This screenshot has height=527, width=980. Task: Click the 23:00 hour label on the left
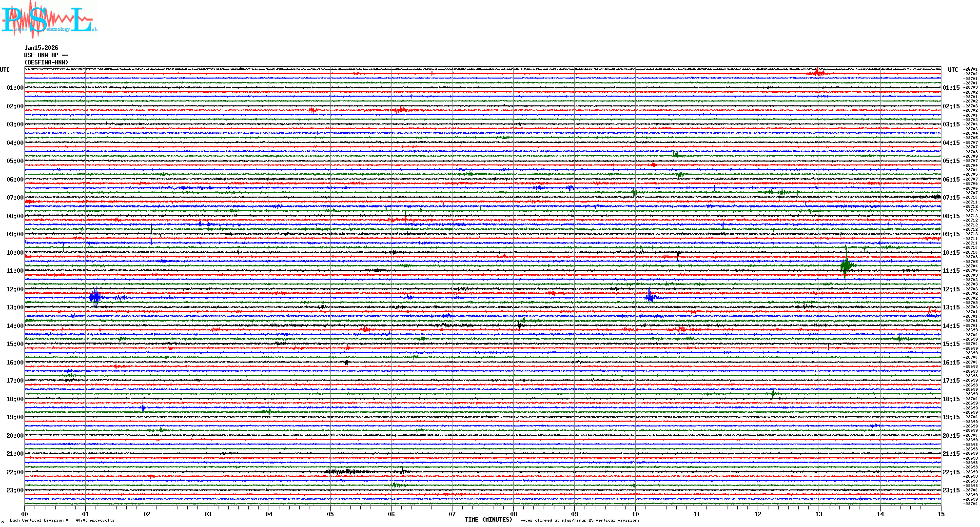pos(15,490)
